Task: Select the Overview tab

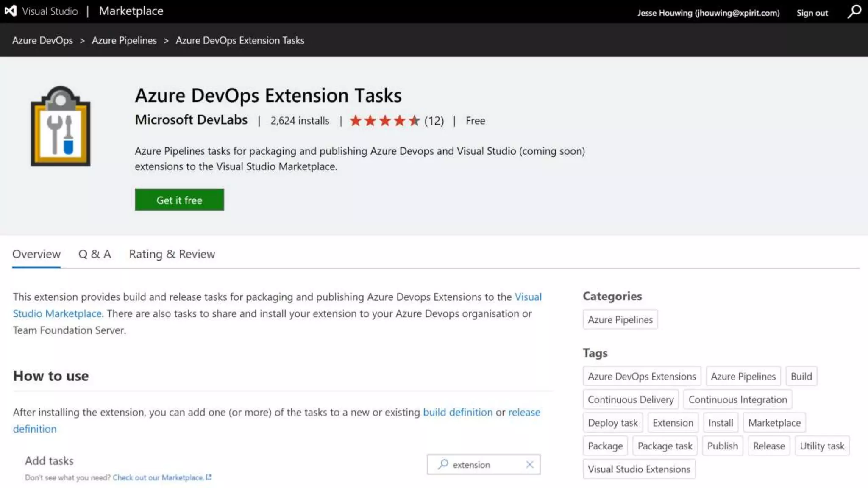Action: (x=36, y=254)
